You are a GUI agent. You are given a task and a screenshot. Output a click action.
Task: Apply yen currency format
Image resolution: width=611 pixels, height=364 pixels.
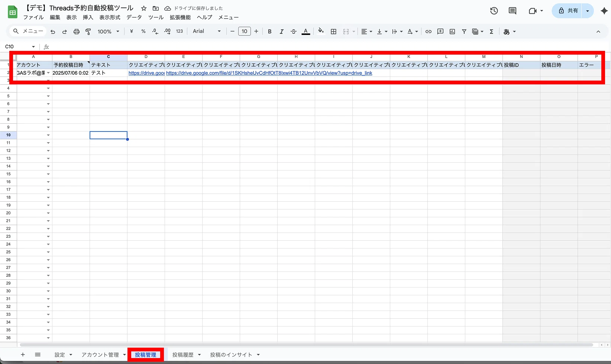coord(132,32)
